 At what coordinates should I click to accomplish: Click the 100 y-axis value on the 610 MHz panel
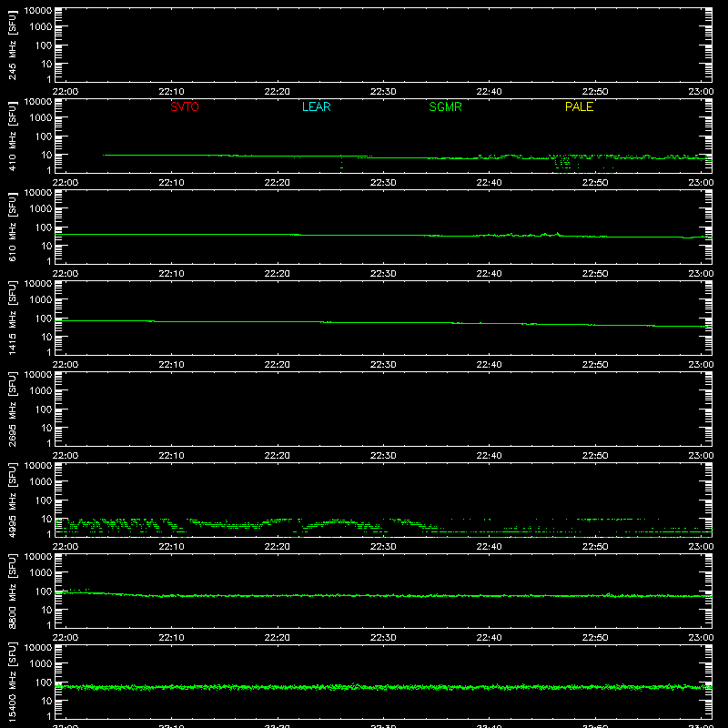[44, 227]
